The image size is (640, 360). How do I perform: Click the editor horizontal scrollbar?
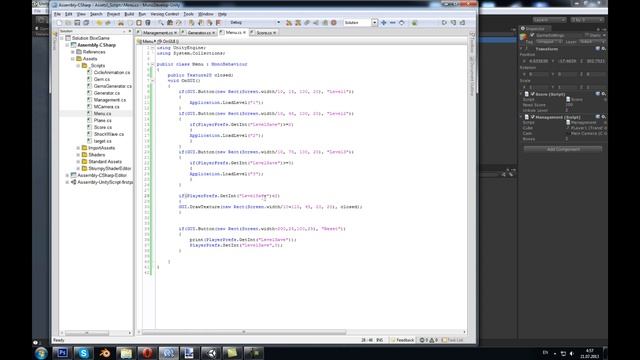244,332
